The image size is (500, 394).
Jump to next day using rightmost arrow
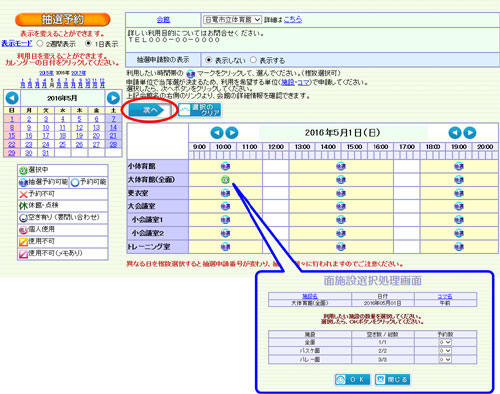tap(470, 133)
